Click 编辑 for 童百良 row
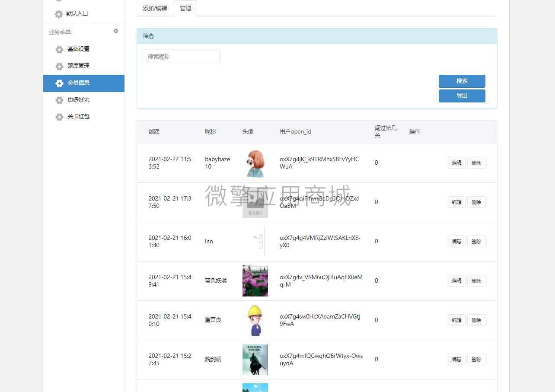Image resolution: width=555 pixels, height=392 pixels. [456, 320]
